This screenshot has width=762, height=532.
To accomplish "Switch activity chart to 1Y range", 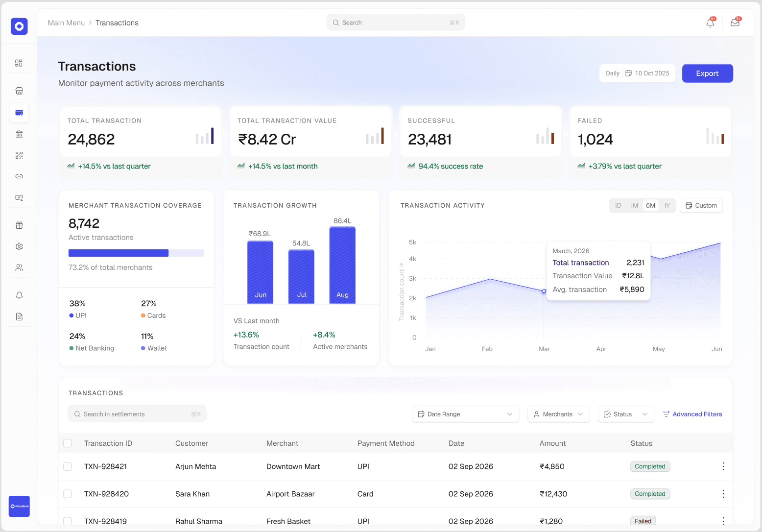I will pyautogui.click(x=667, y=206).
